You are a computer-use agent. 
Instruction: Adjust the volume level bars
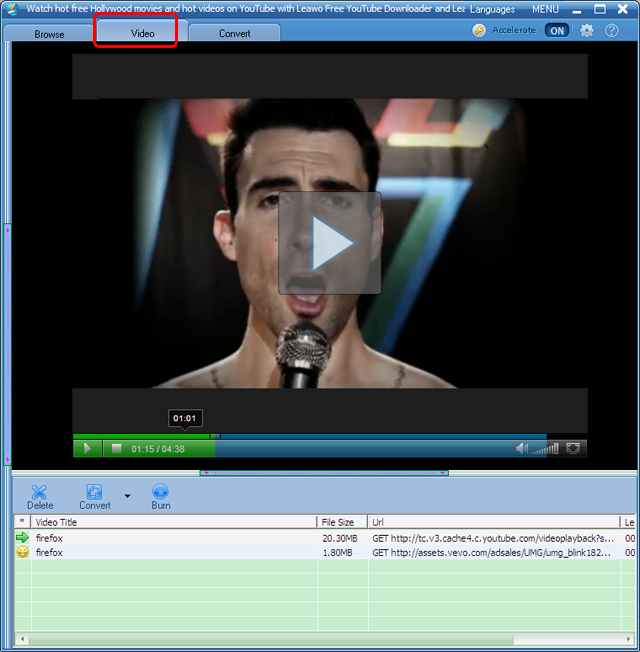tap(545, 449)
